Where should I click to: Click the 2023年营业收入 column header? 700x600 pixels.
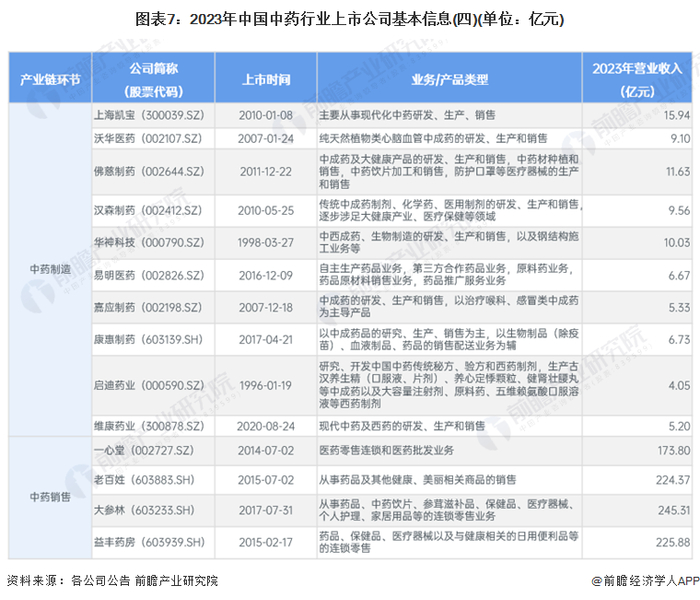pyautogui.click(x=637, y=80)
